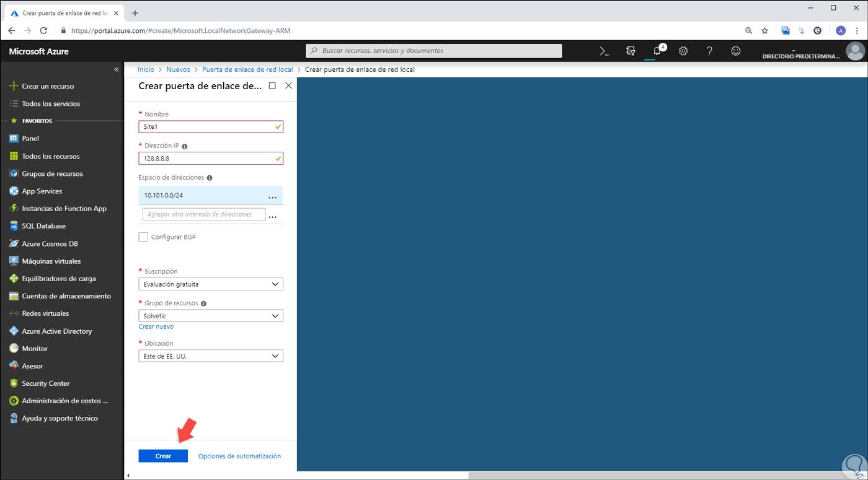Select the Crear puerta de enlace browser tab
Image resolution: width=868 pixels, height=480 pixels.
point(64,13)
